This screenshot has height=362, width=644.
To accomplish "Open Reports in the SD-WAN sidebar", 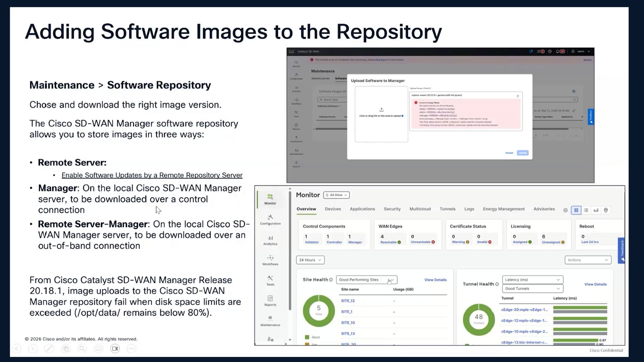I will click(x=270, y=301).
